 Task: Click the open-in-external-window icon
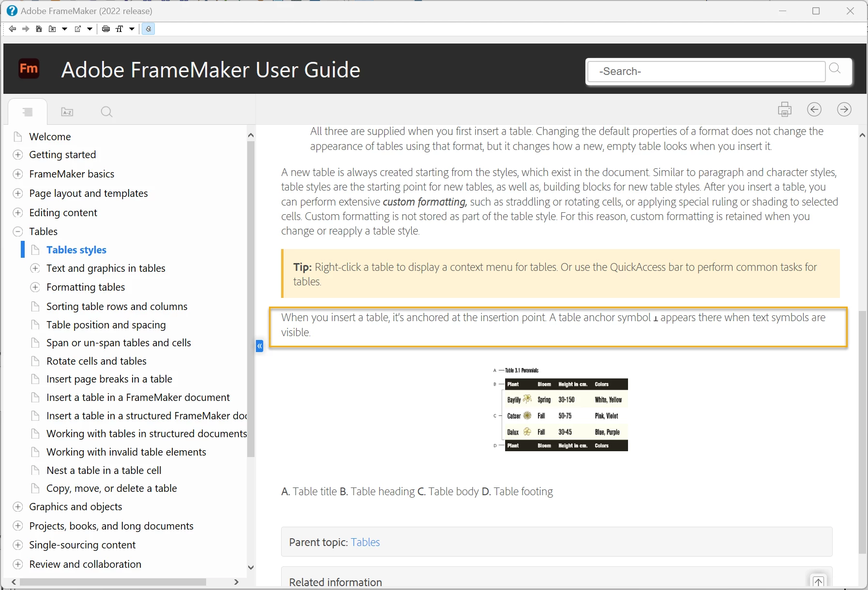[x=77, y=29]
